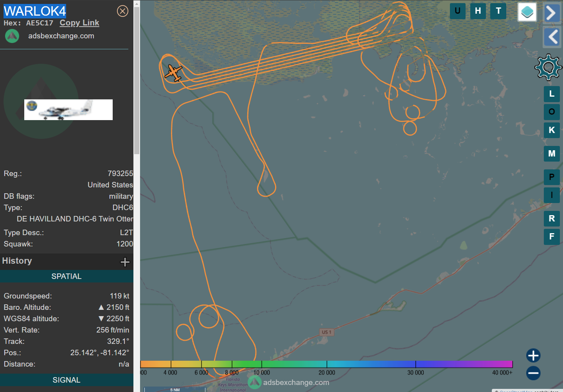Click the United States country text
Screen dimensions: 563x392
[x=110, y=185]
